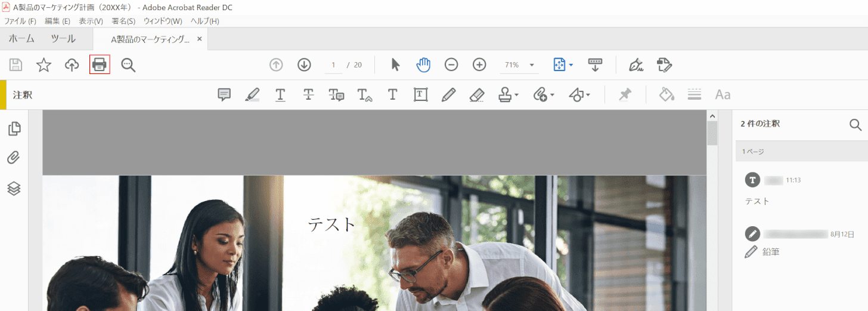Open the attachments paperclip side panel
Viewport: 868px width, 311px height.
14,158
